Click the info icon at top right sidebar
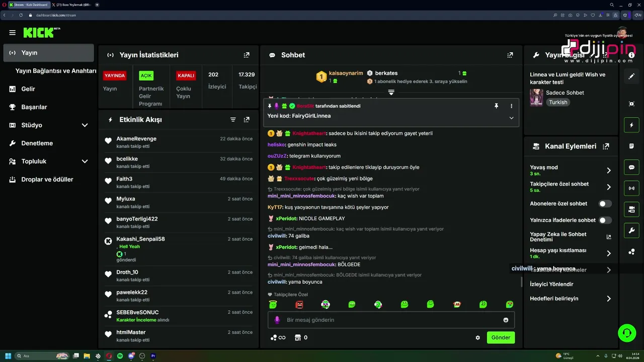 631,55
